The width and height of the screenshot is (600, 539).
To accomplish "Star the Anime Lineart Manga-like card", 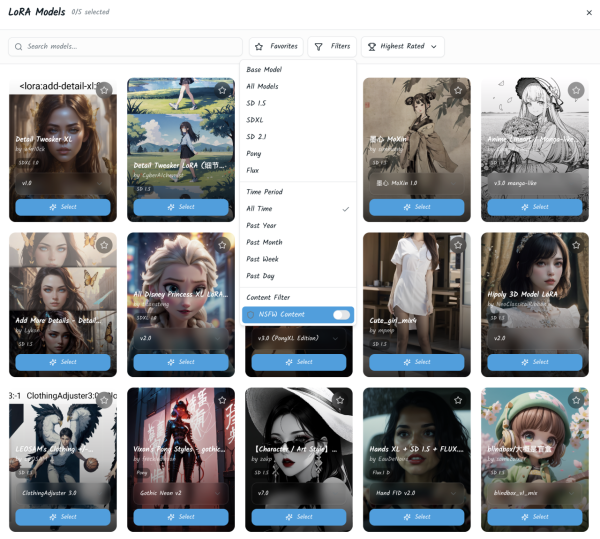I will click(x=576, y=90).
